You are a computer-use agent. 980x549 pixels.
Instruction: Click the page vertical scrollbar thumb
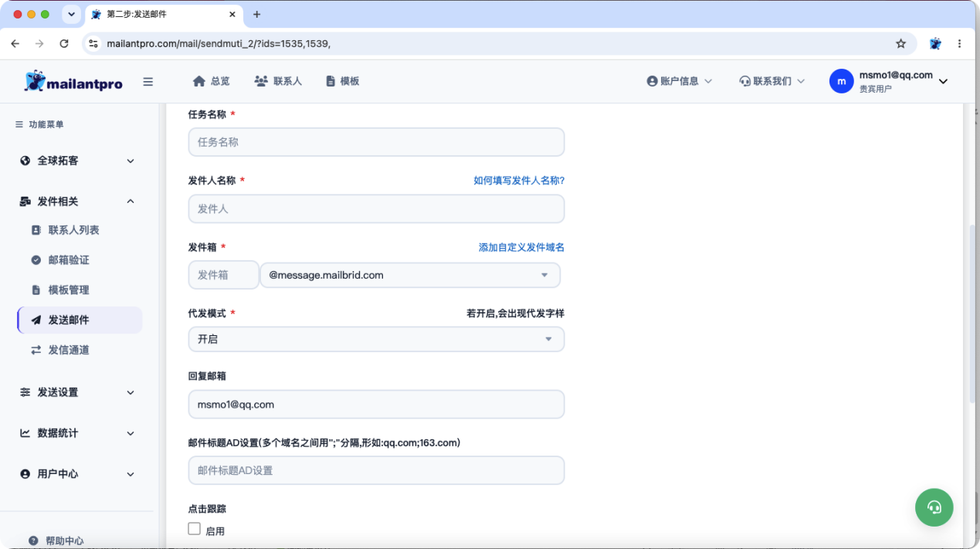pyautogui.click(x=973, y=313)
